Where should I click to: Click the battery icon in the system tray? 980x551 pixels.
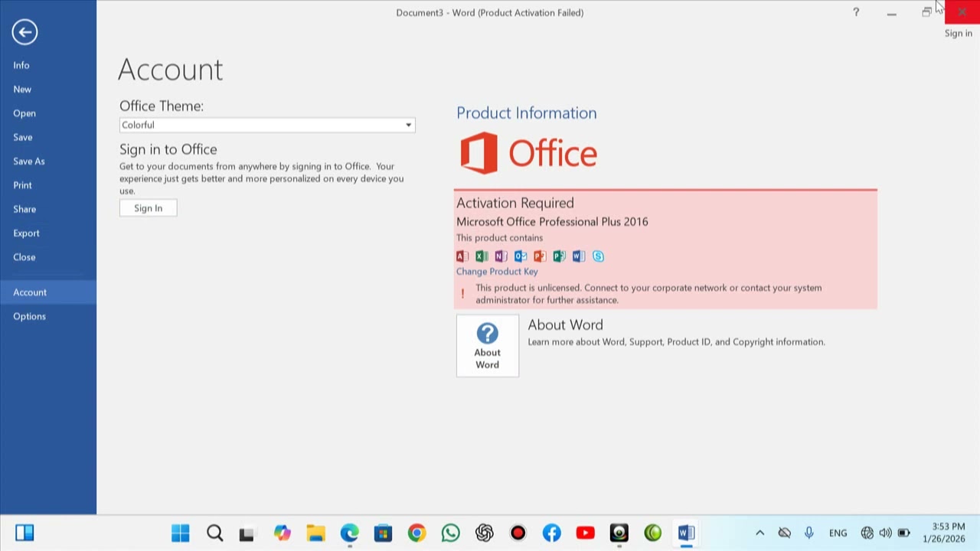coord(904,533)
